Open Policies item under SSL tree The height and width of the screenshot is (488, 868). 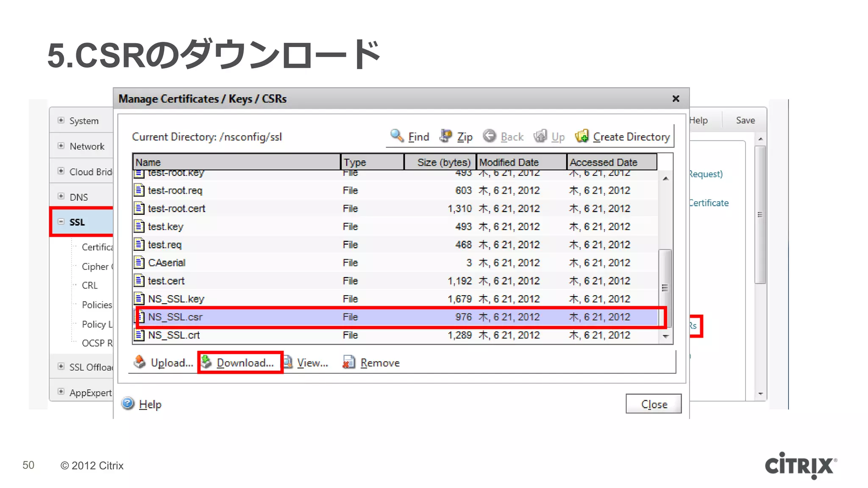97,305
